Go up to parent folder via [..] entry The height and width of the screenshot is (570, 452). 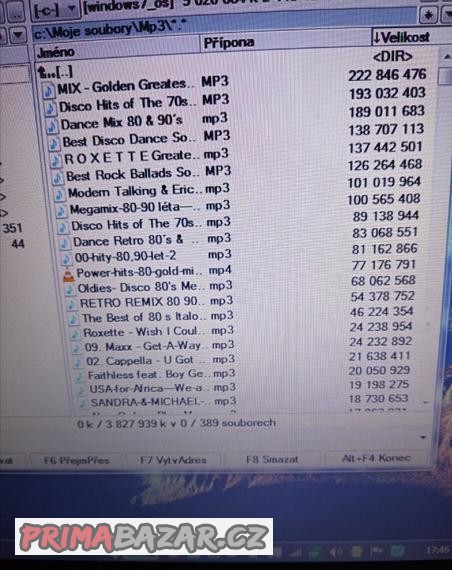click(x=55, y=72)
